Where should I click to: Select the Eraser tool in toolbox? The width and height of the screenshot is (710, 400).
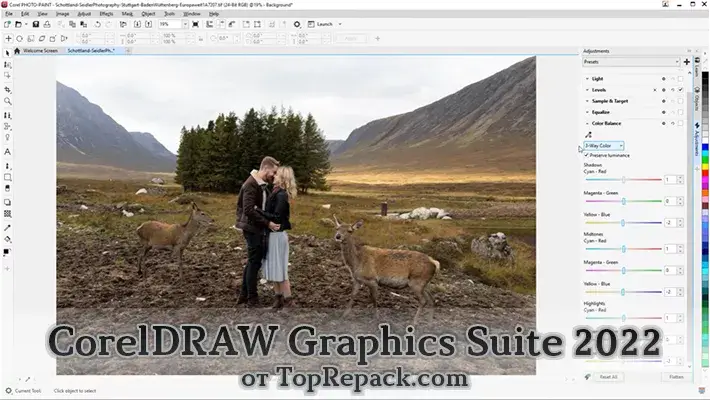point(7,188)
